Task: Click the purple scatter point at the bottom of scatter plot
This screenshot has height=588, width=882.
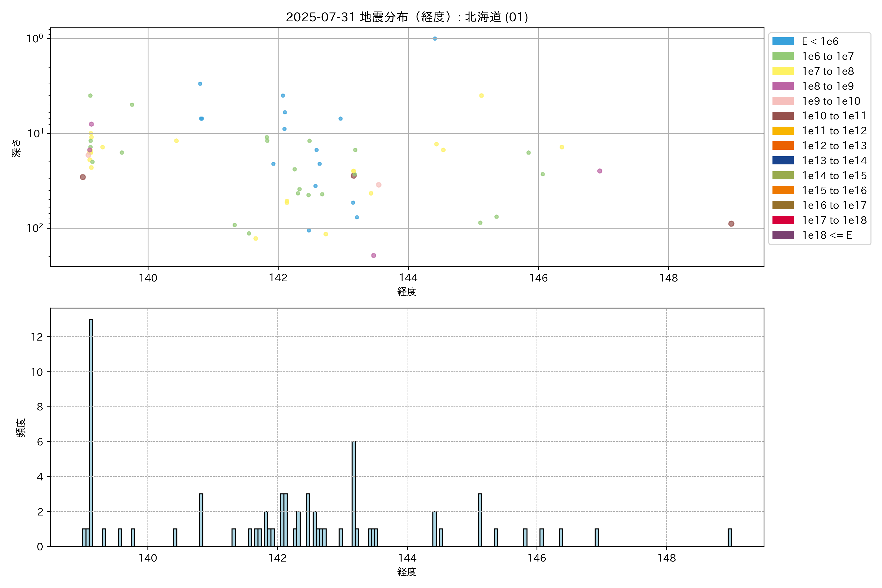Action: tap(373, 255)
